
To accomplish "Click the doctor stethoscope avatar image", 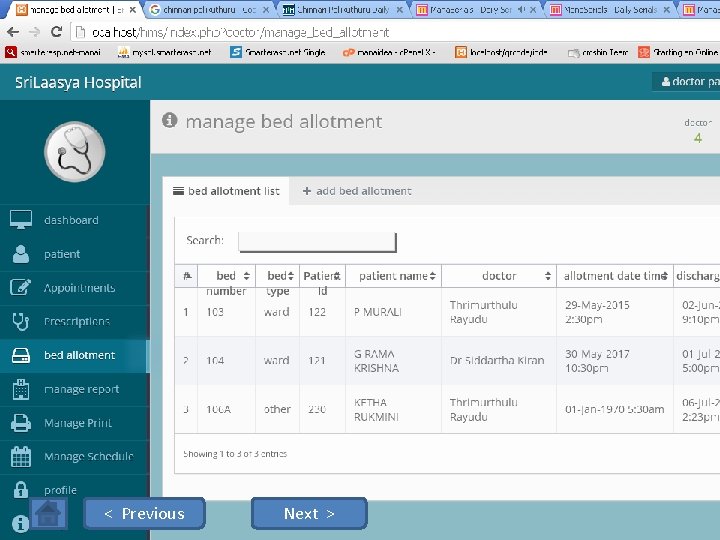I will point(75,152).
